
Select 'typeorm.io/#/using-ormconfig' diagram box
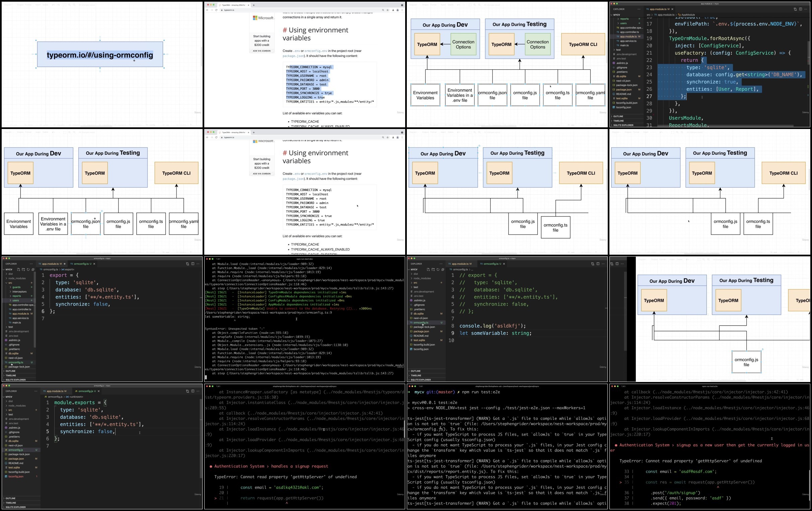tap(100, 54)
